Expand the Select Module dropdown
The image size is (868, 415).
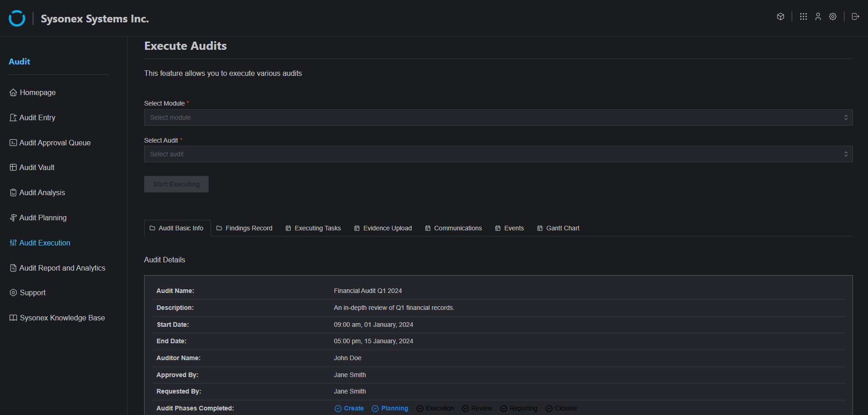(498, 117)
